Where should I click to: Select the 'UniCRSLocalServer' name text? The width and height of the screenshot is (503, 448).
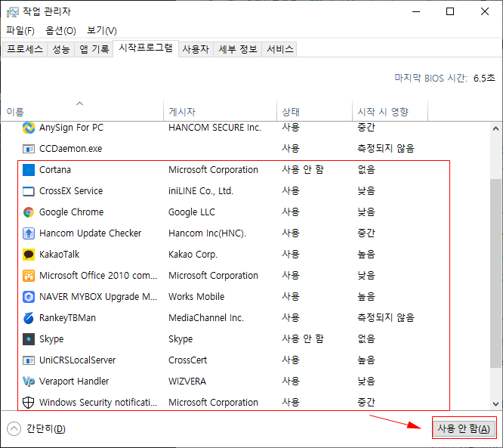(77, 360)
